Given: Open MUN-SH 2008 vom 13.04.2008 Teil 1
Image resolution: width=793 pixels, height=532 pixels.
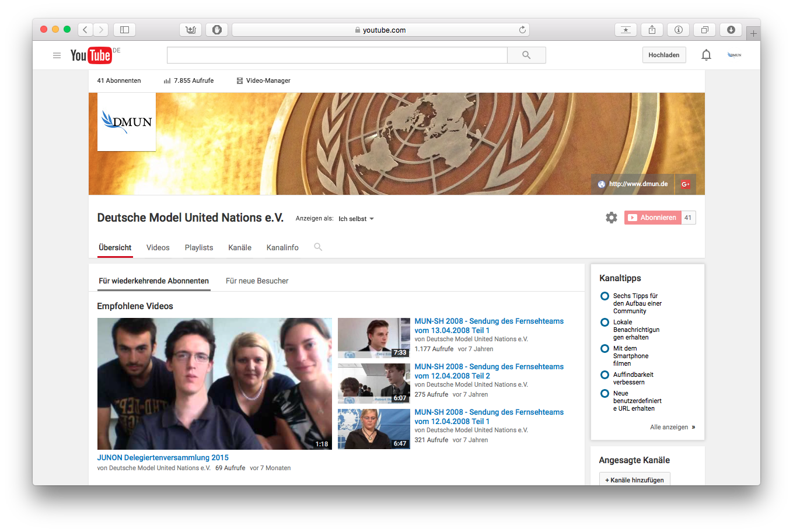Looking at the screenshot, I should tap(489, 325).
